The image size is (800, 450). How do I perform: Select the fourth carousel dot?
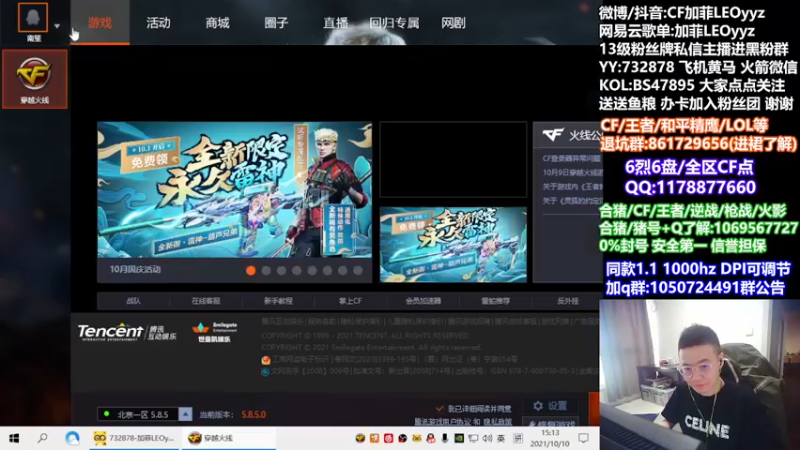coord(296,270)
